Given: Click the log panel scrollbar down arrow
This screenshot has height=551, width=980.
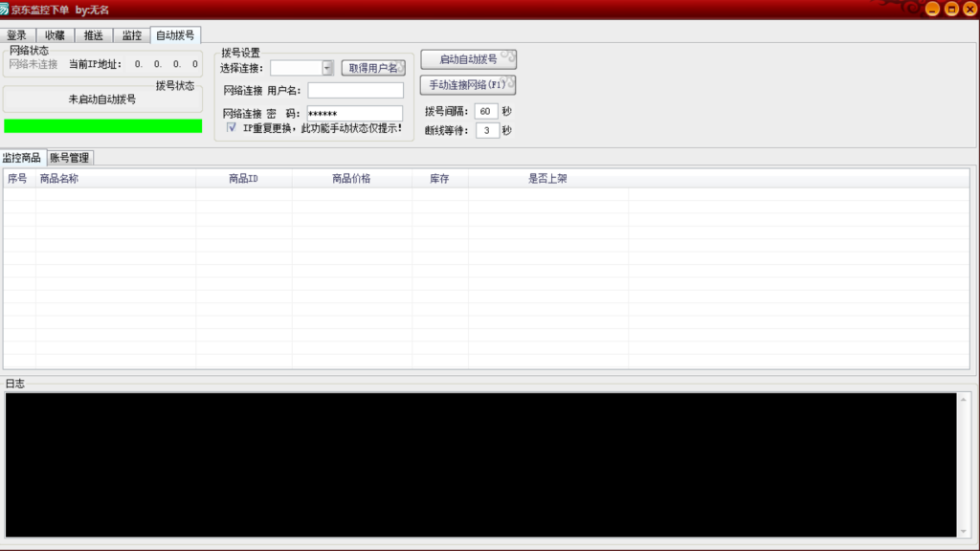Looking at the screenshot, I should click(964, 531).
